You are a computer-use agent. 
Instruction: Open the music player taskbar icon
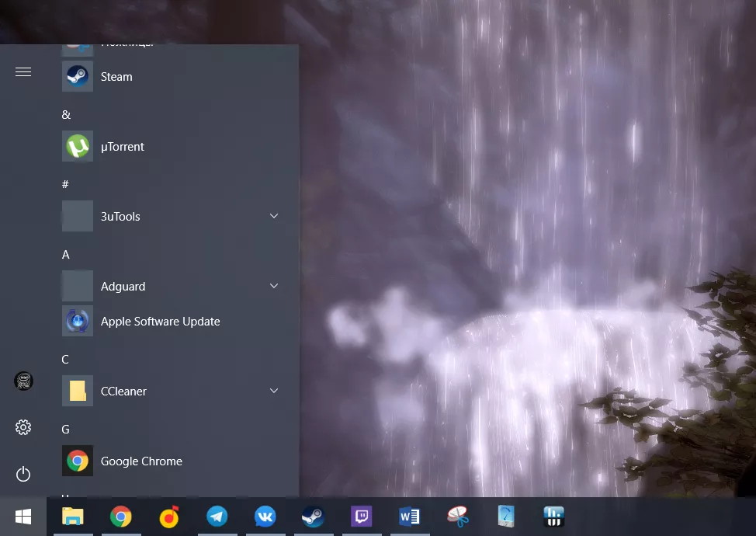169,517
